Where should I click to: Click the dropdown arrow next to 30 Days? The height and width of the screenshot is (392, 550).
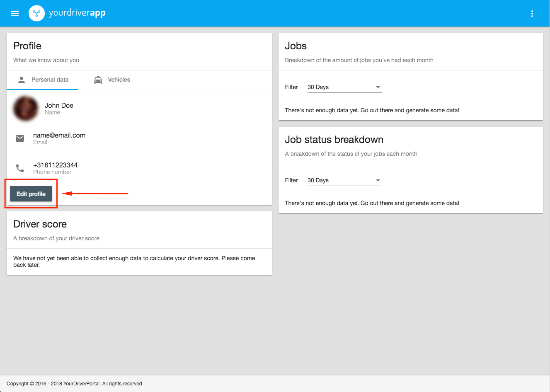pyautogui.click(x=378, y=87)
